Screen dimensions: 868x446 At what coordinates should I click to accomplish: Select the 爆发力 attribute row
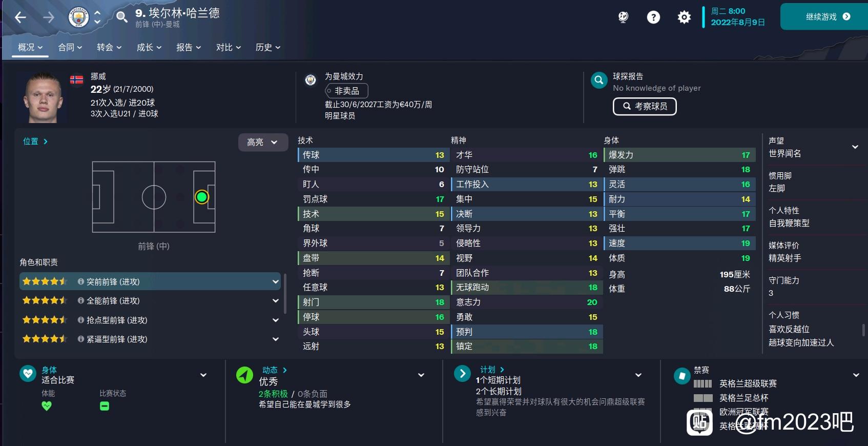pyautogui.click(x=679, y=155)
